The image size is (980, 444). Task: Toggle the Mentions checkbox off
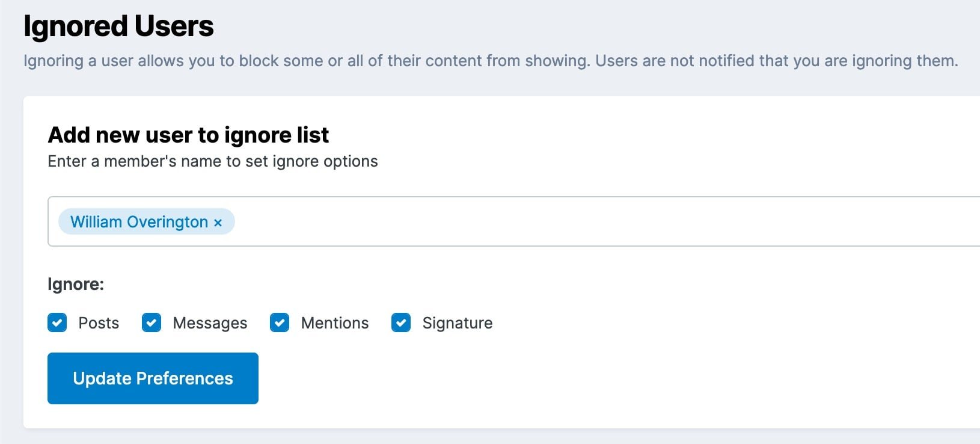(x=280, y=323)
